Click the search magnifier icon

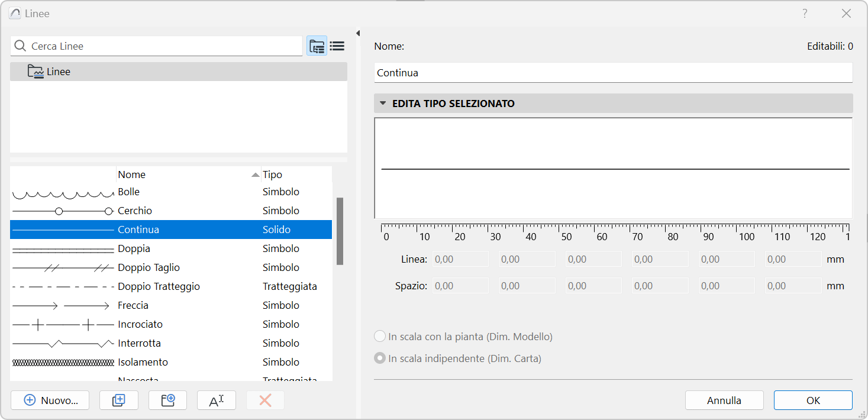(x=20, y=46)
